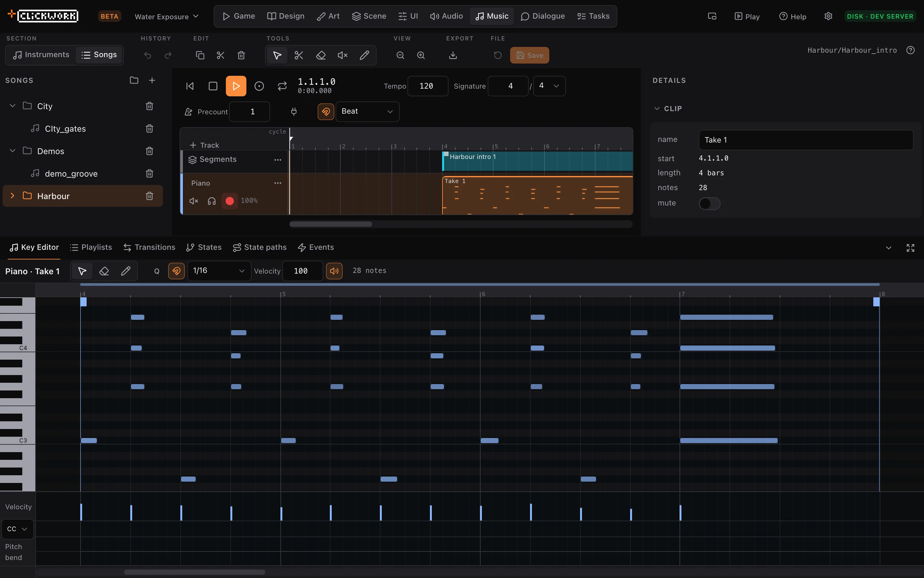The image size is (924, 578).
Task: Toggle key editor quantize snap button
Action: click(176, 271)
